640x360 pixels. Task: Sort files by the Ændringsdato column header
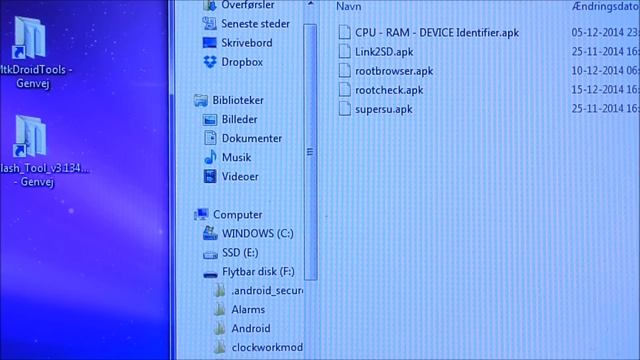click(605, 6)
